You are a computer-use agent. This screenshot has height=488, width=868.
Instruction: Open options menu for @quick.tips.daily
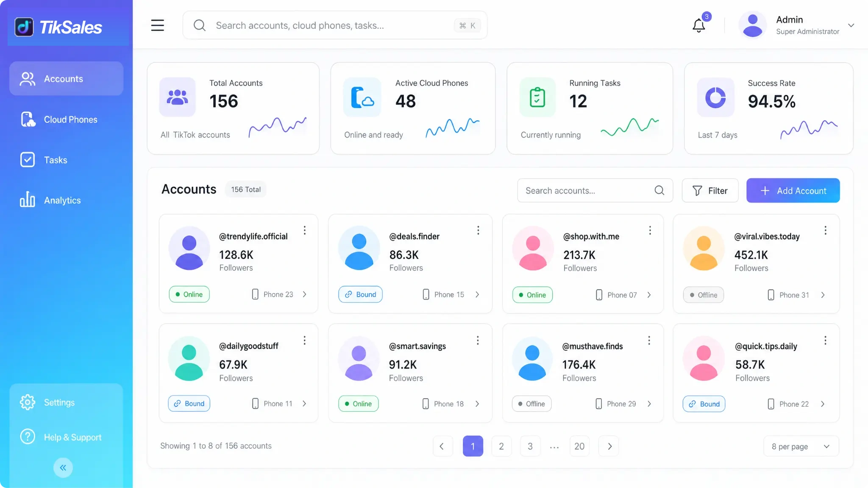click(x=826, y=341)
